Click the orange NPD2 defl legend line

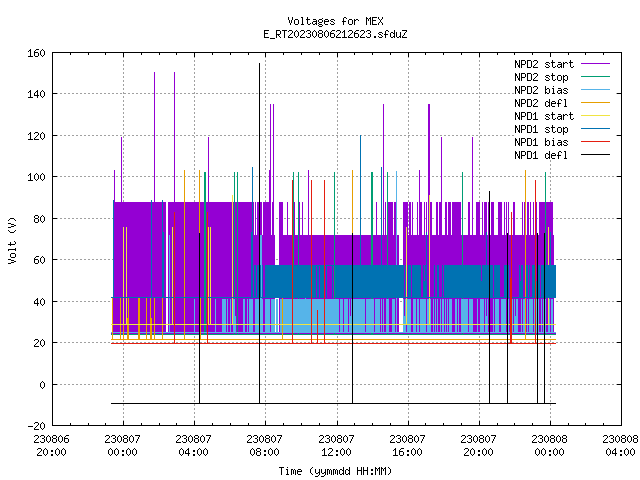click(x=596, y=102)
